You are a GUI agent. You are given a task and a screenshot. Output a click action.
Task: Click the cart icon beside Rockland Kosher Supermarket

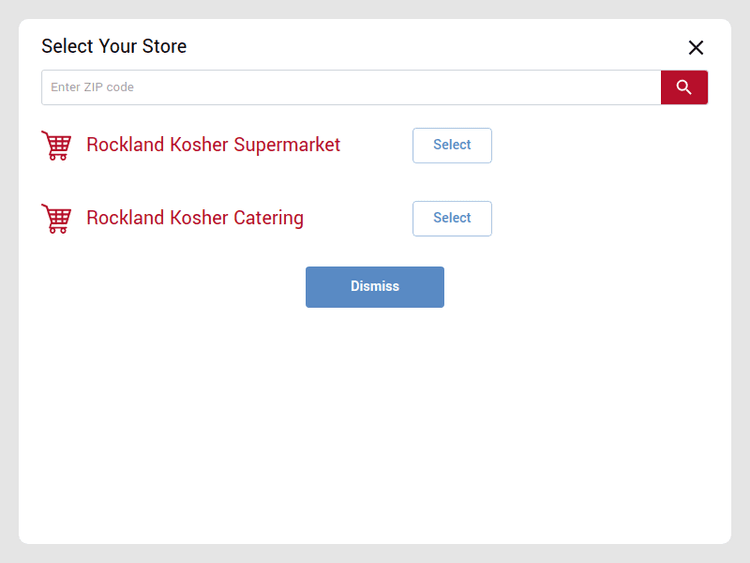[x=56, y=146]
